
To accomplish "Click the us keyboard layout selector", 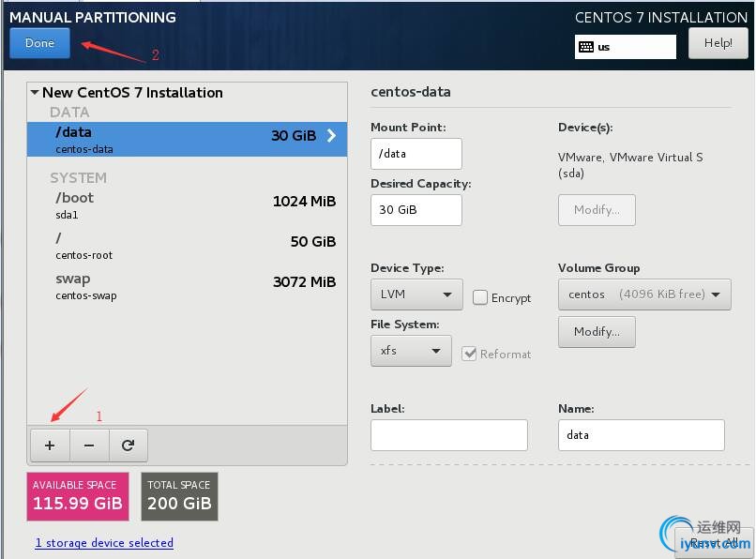I will tap(626, 47).
